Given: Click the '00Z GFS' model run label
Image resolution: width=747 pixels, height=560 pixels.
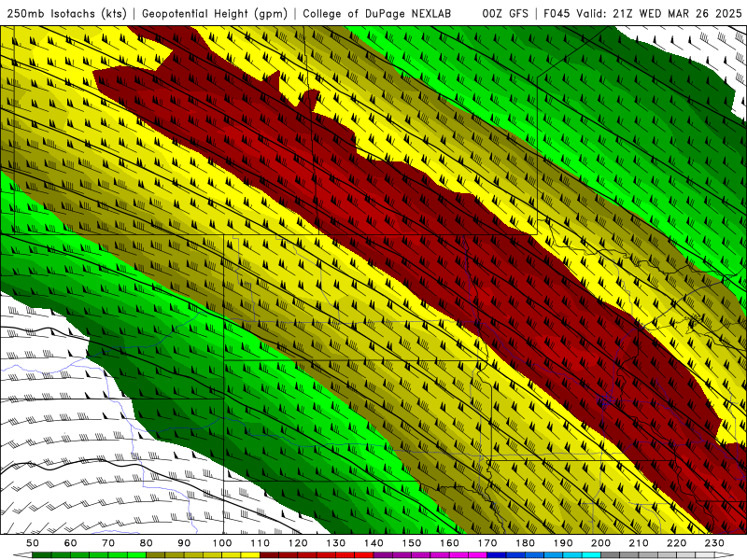Looking at the screenshot, I should 505,13.
